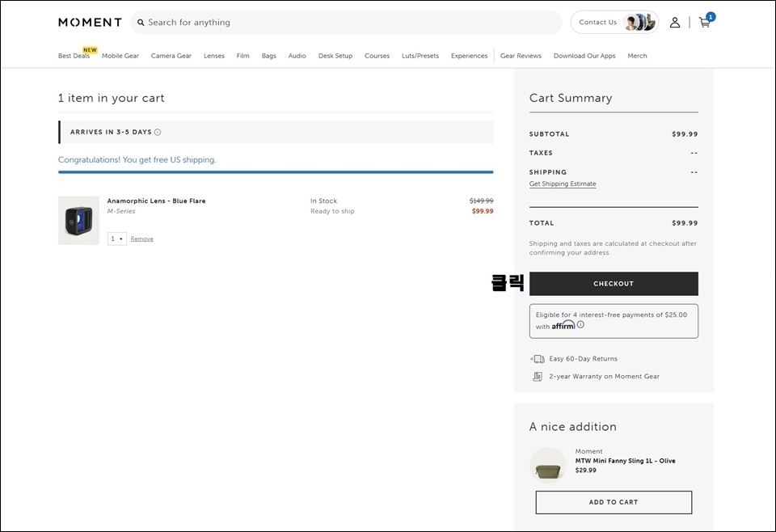
Task: Open the Lenses menu
Action: 213,56
